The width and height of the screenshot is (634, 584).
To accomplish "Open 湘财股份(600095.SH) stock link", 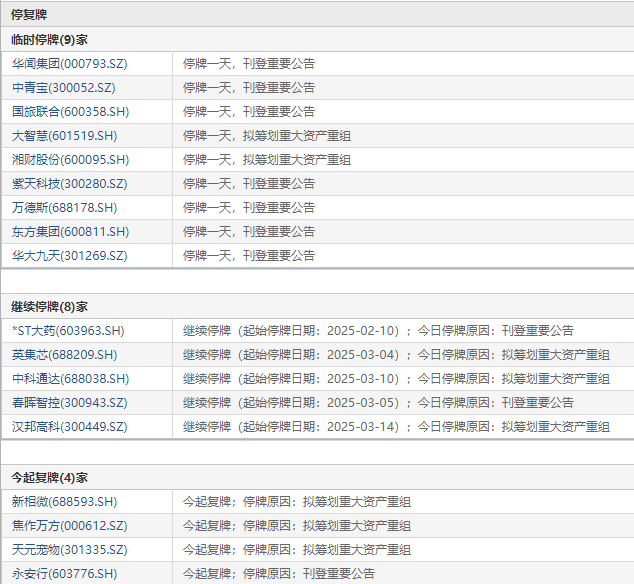I will 70,160.
